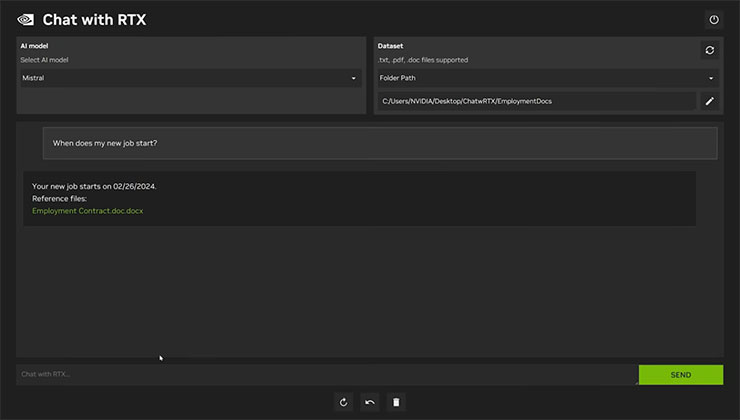Click '.txt, .pdf, .doc files supported' text
740x420 pixels.
click(x=423, y=60)
